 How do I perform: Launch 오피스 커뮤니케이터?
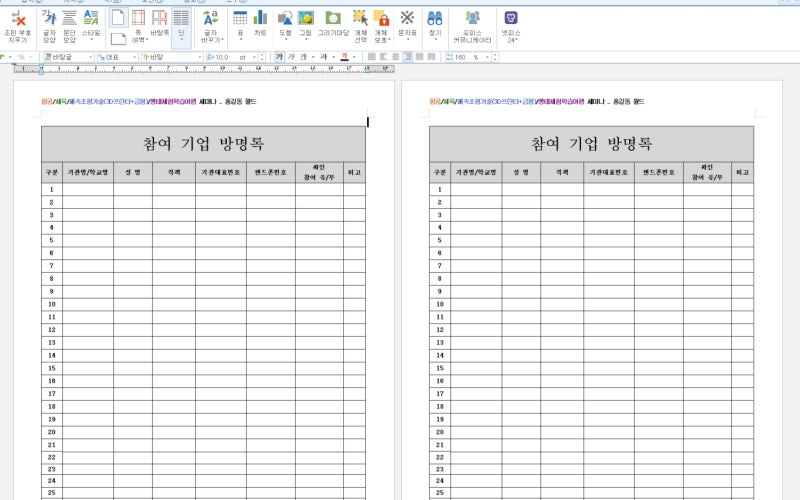472,27
